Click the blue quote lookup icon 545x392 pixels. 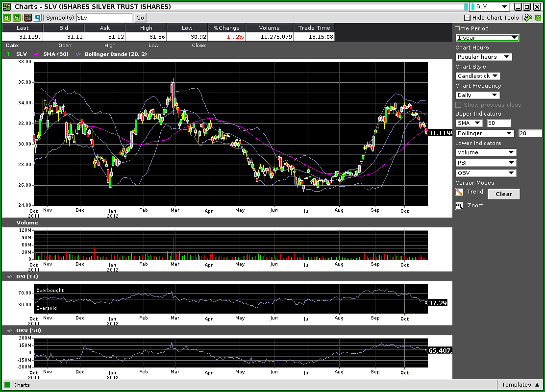pos(37,18)
